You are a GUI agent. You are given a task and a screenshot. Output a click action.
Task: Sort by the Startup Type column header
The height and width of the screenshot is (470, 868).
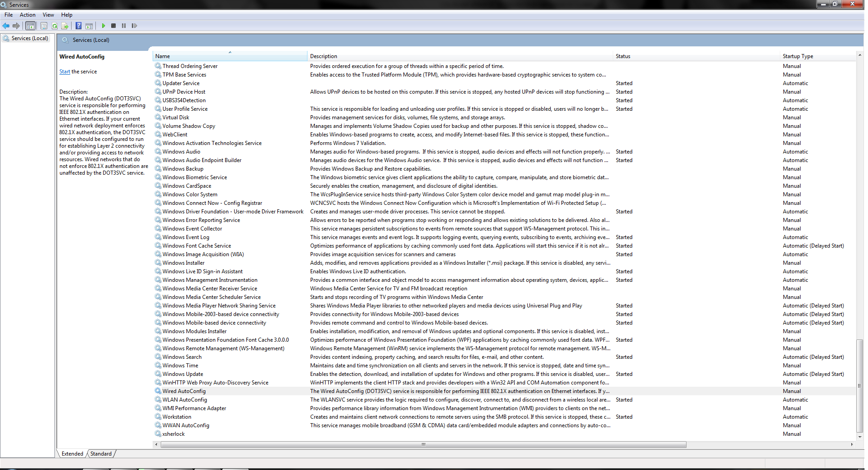(x=818, y=56)
